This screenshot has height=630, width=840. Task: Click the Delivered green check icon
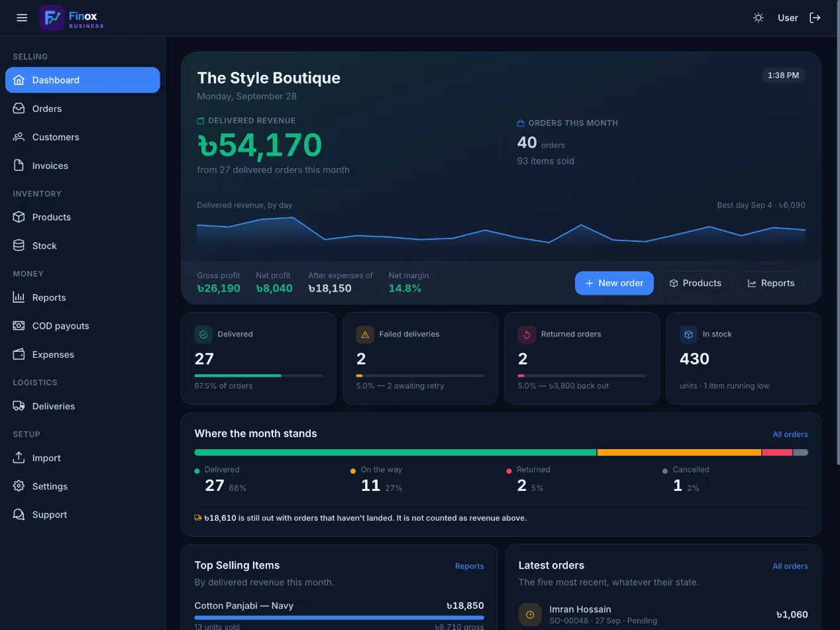tap(203, 335)
